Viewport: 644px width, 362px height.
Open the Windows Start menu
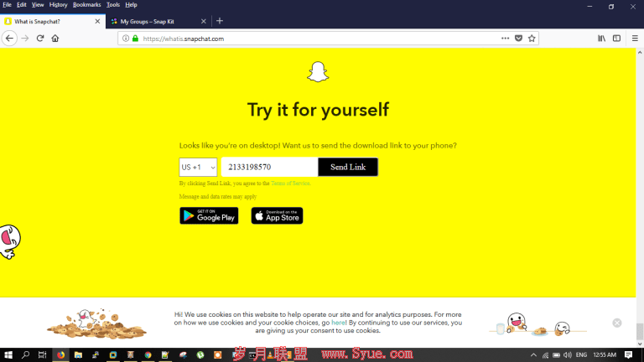click(8, 355)
